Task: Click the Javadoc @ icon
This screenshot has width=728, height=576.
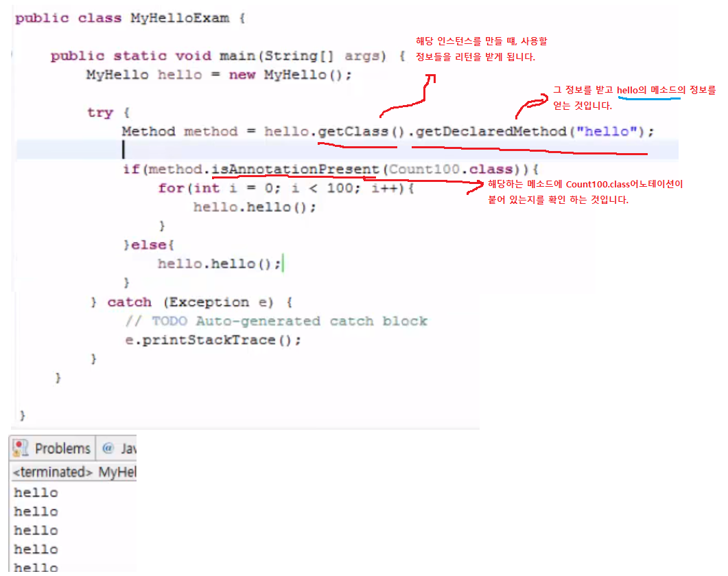Action: [x=108, y=448]
